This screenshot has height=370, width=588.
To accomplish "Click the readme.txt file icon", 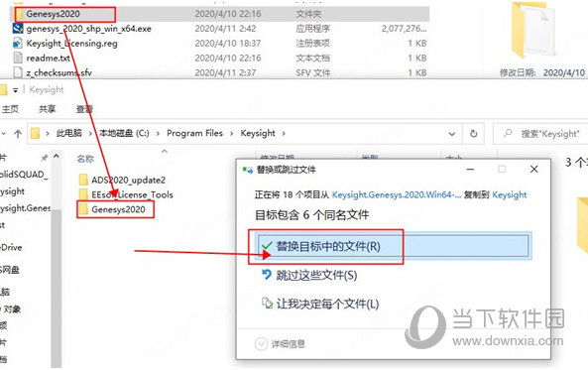I will 18,58.
